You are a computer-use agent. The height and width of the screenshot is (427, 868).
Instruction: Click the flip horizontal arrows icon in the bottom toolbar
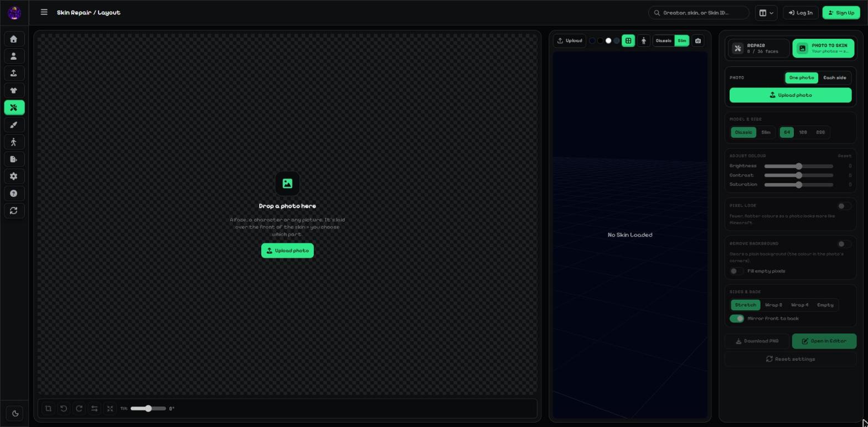click(x=95, y=409)
